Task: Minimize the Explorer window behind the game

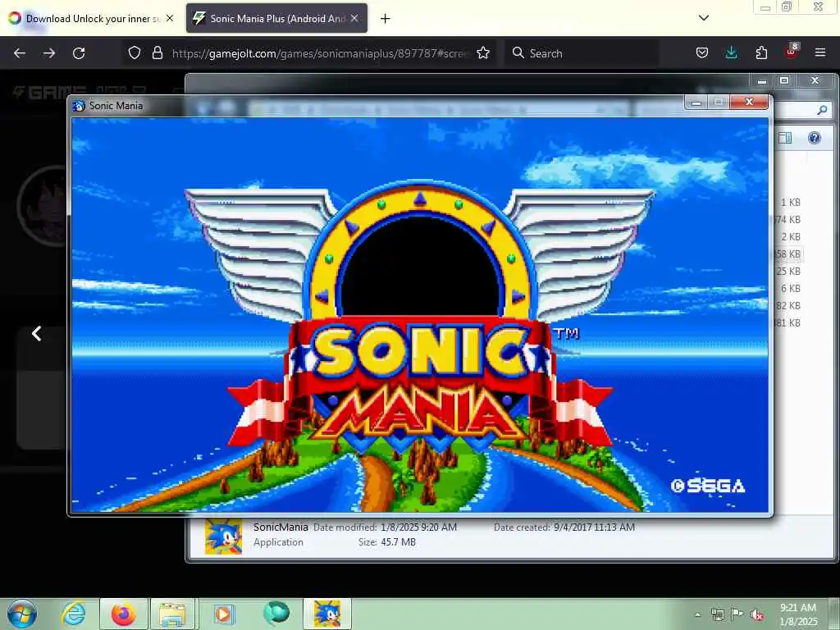Action: (762, 81)
